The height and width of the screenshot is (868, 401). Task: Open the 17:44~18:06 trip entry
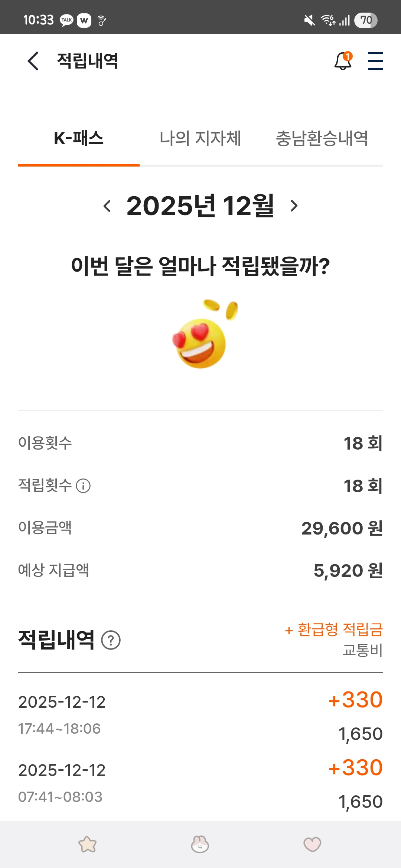click(200, 715)
